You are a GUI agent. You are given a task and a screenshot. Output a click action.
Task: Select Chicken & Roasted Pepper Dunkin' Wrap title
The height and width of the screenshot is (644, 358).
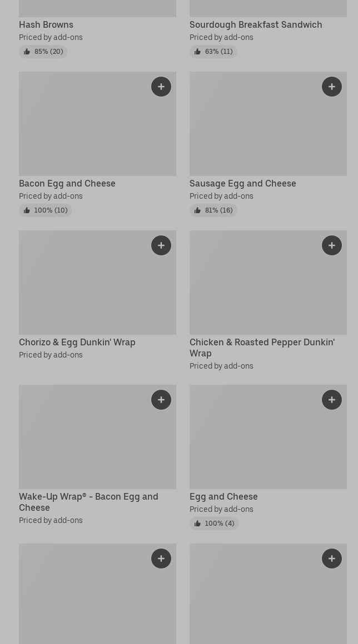(262, 348)
